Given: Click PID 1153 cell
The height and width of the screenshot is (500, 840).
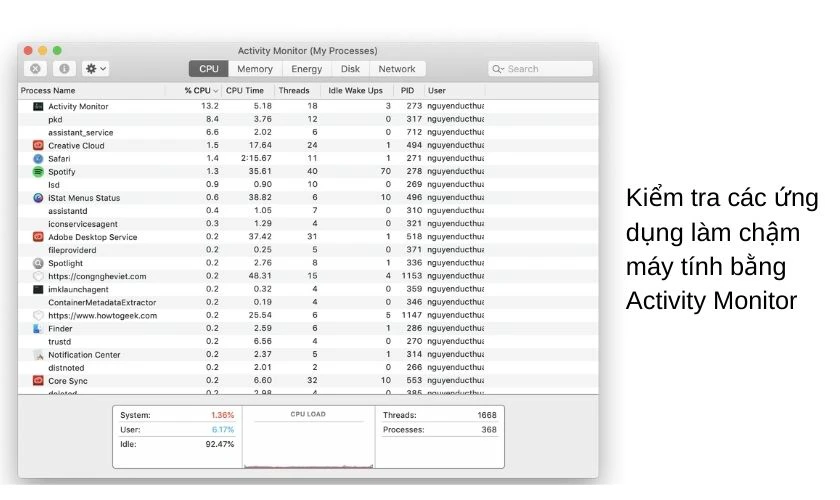Looking at the screenshot, I should pyautogui.click(x=412, y=276).
